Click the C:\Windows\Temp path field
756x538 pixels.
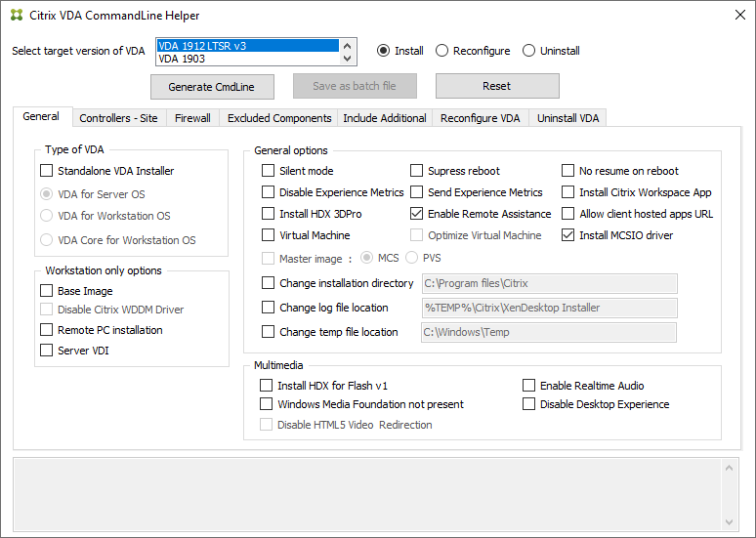click(549, 332)
